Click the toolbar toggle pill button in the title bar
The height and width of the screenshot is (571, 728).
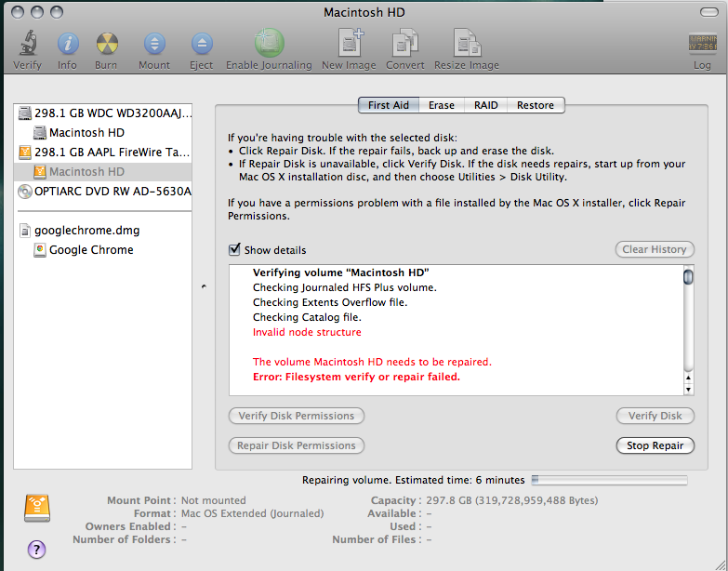coord(709,12)
